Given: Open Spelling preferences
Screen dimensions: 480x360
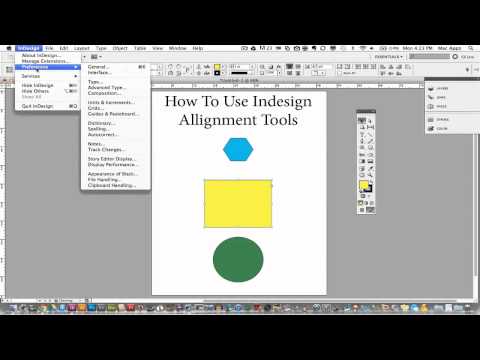Looking at the screenshot, I should 115,129.
